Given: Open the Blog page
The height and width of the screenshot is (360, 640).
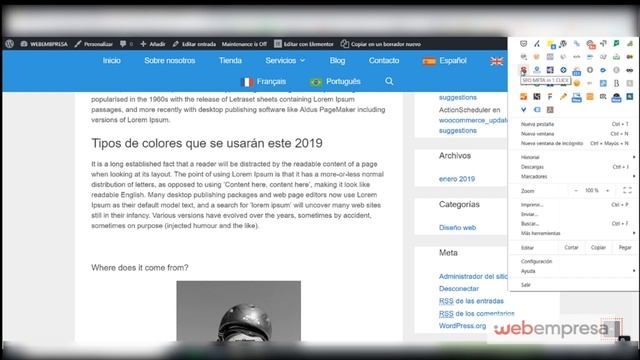Looking at the screenshot, I should pos(338,60).
